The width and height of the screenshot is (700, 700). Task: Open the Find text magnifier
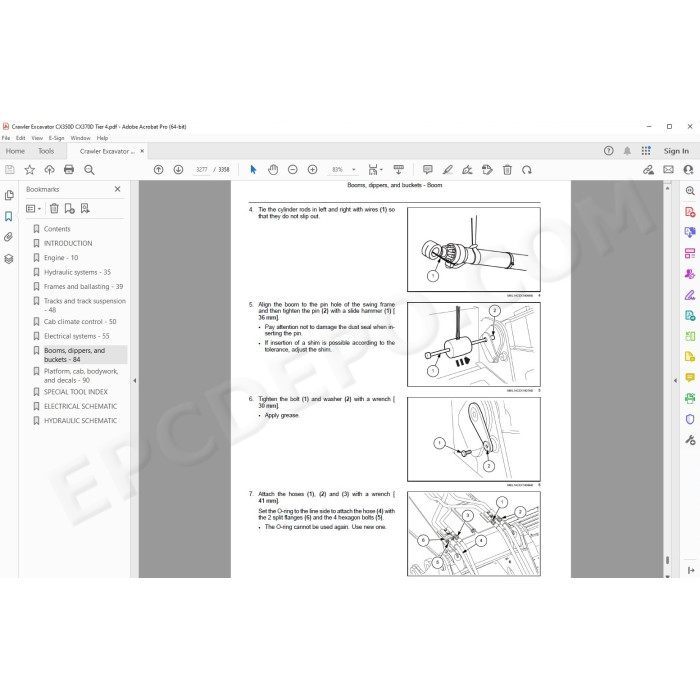tap(89, 170)
